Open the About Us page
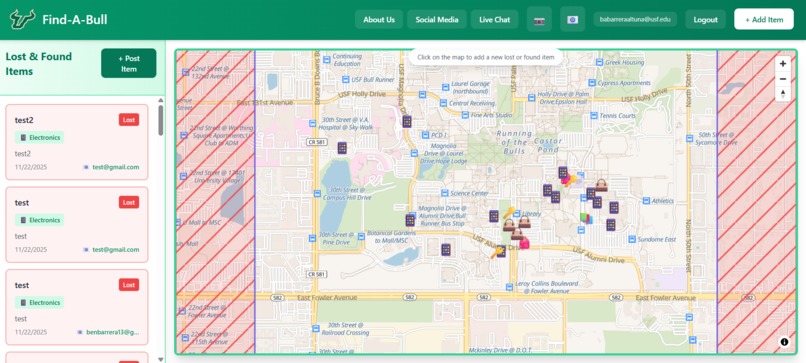Viewport: 806px width, 363px height. tap(379, 20)
